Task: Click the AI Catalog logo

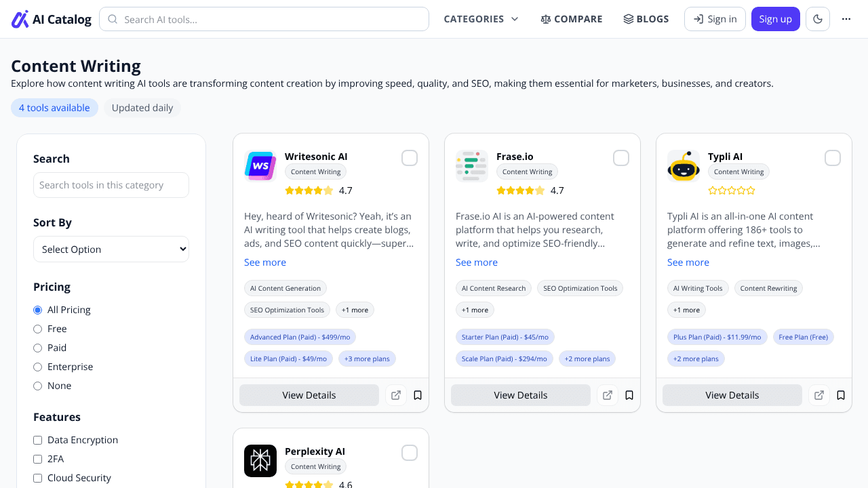Action: click(x=52, y=19)
